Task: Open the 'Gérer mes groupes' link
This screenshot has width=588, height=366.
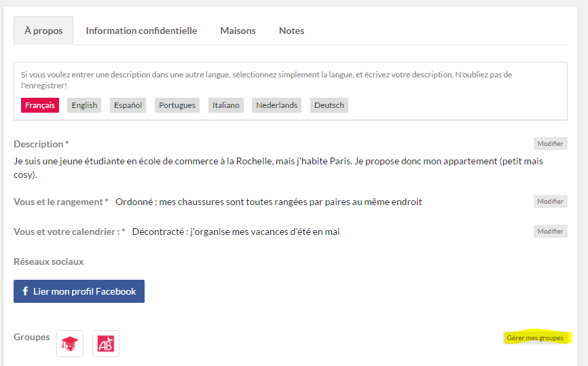Action: 534,338
